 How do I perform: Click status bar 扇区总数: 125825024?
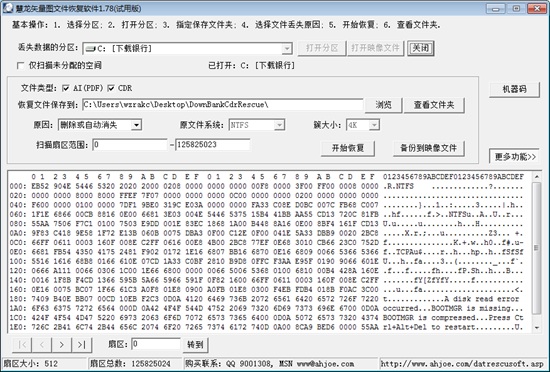(130, 364)
